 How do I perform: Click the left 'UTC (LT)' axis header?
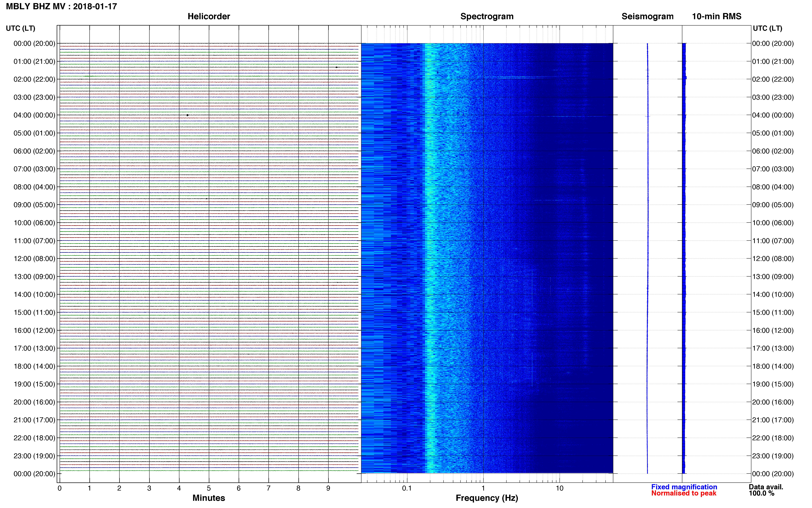coord(21,28)
